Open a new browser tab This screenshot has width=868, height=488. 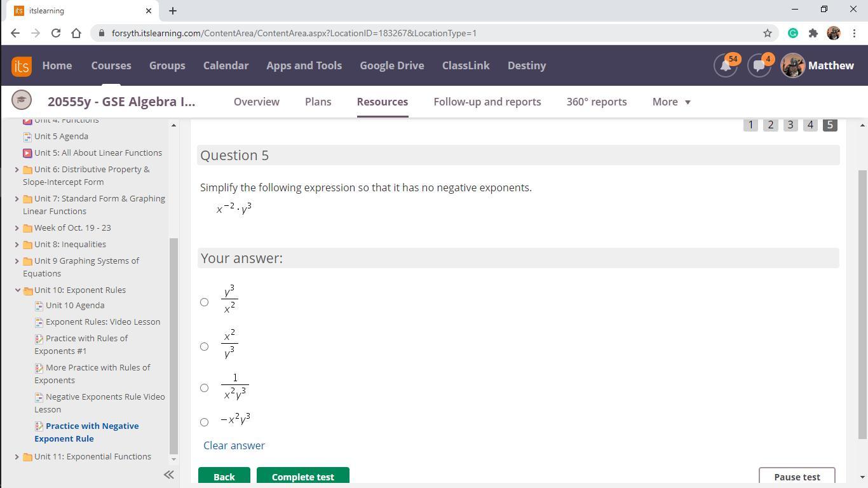pyautogui.click(x=172, y=11)
